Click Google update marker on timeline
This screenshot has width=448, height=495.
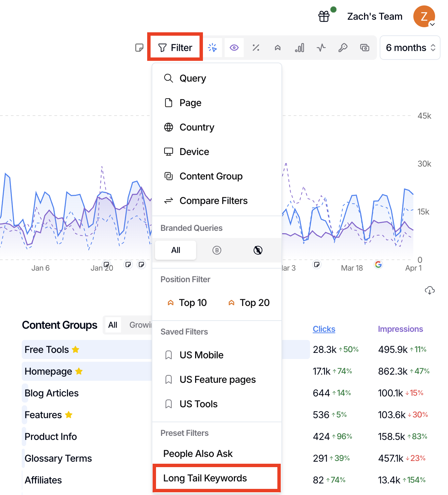[378, 264]
